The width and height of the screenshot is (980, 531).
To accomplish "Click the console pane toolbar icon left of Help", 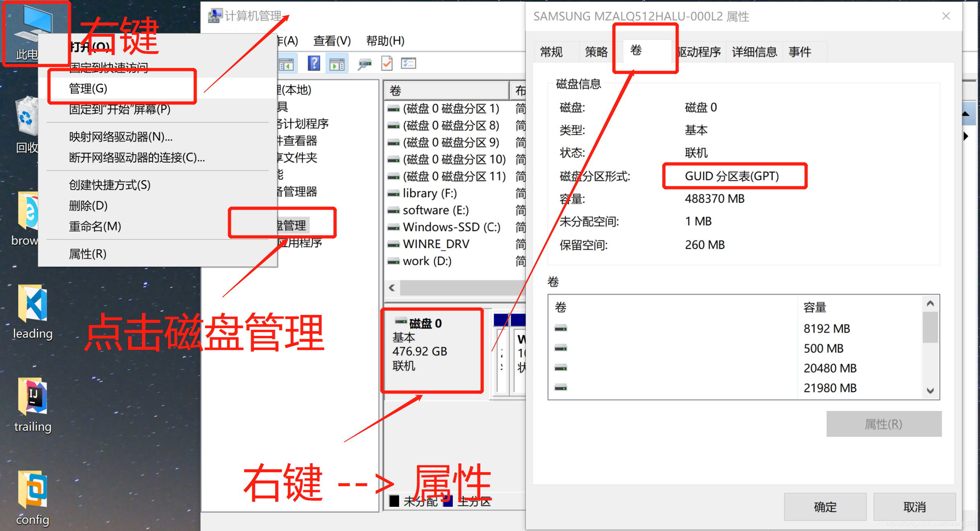I will coord(286,64).
